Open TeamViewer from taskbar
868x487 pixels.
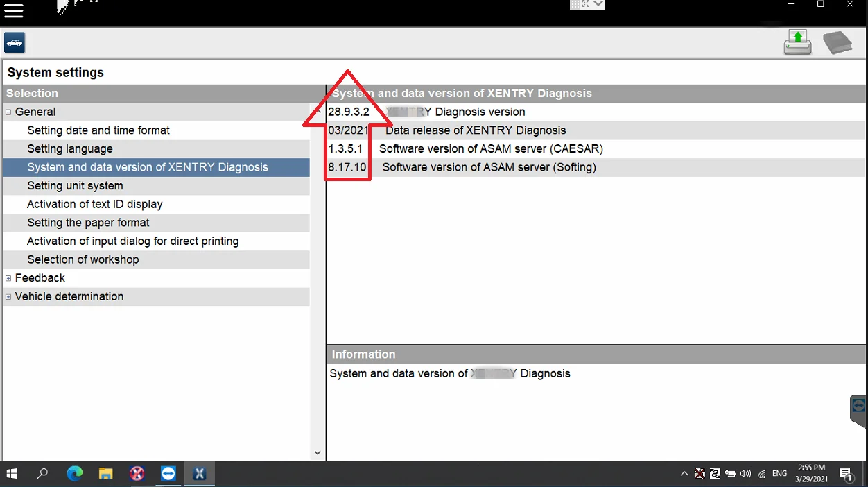[168, 474]
